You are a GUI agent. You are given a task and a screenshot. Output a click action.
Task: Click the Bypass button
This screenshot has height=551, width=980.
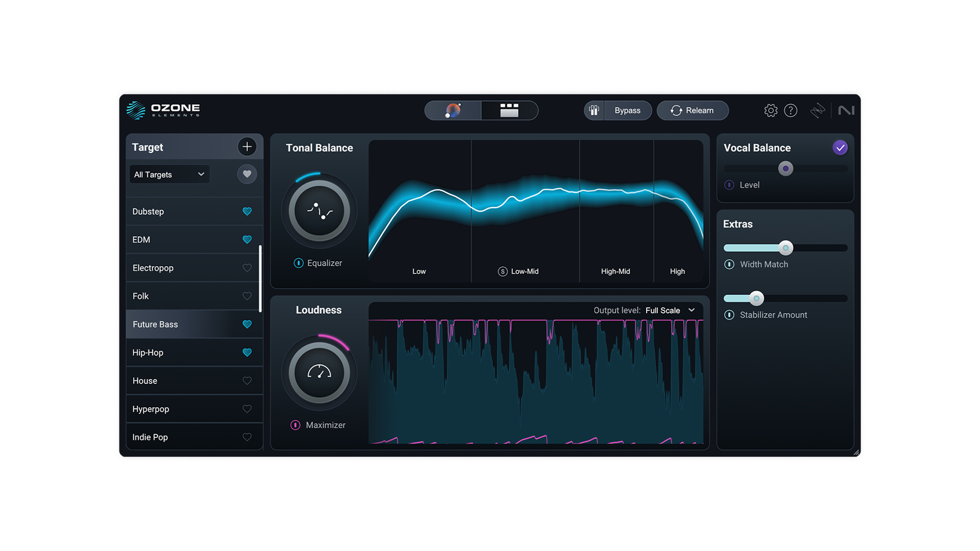627,110
